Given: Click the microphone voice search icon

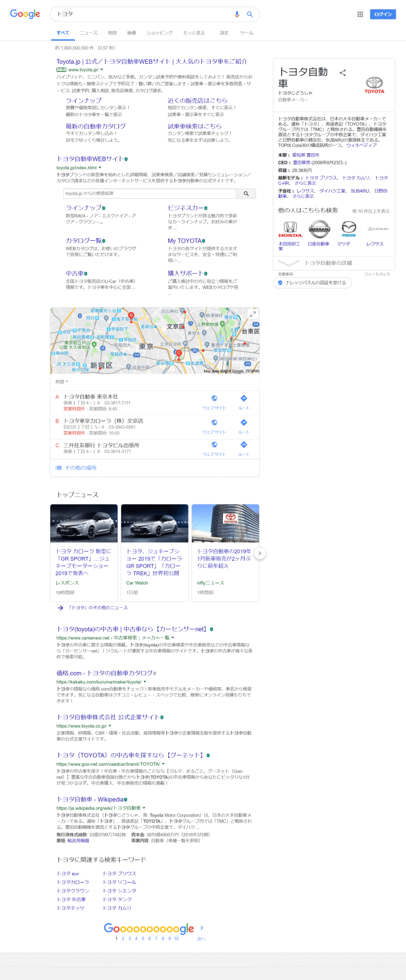Looking at the screenshot, I should pyautogui.click(x=237, y=14).
